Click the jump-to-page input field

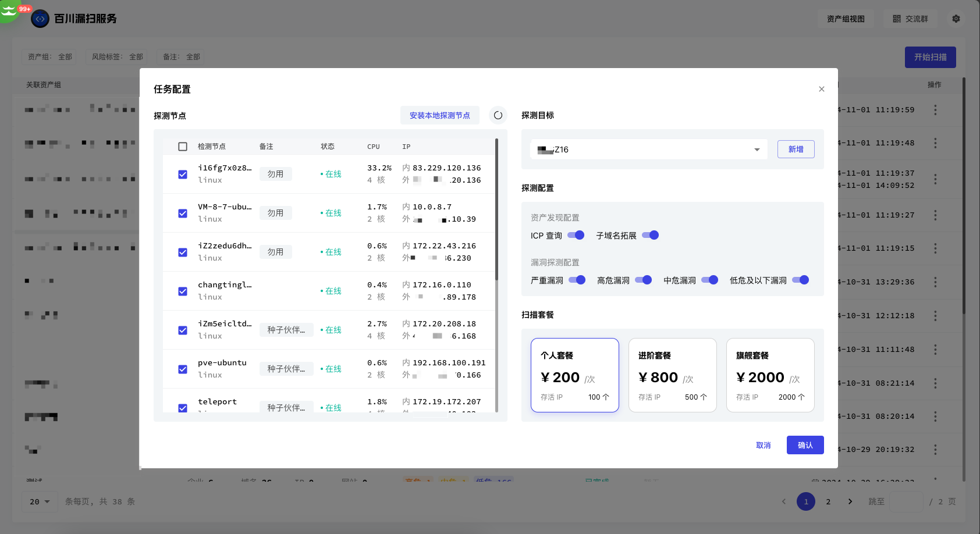[x=907, y=501]
